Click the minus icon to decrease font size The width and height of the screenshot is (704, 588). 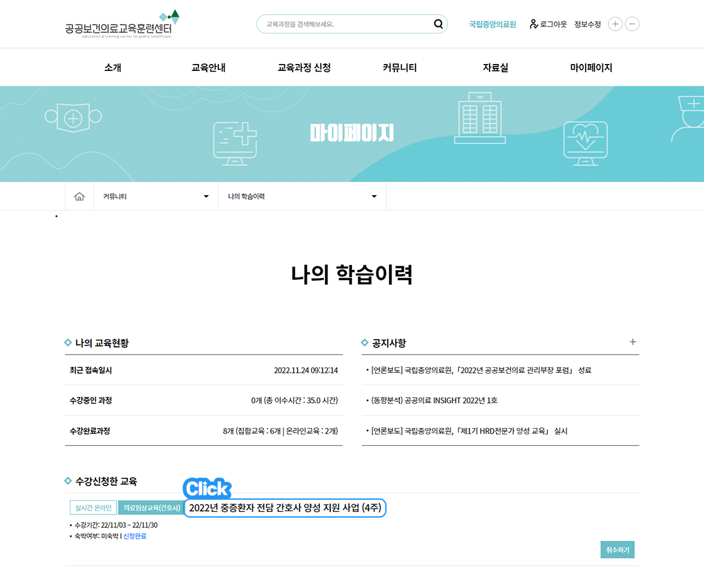pos(632,24)
